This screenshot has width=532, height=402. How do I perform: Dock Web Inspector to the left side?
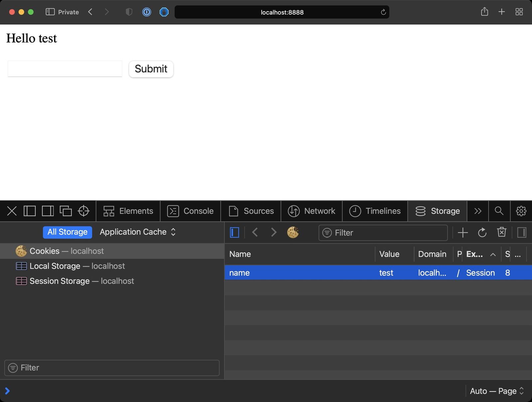coord(30,211)
